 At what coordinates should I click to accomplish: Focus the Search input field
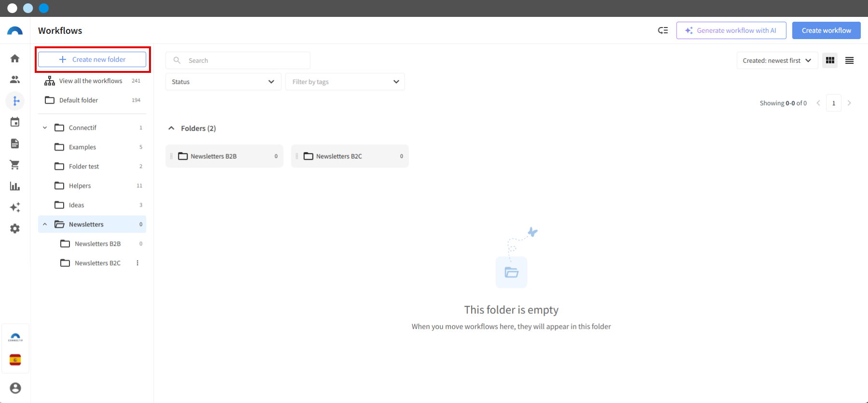click(238, 60)
